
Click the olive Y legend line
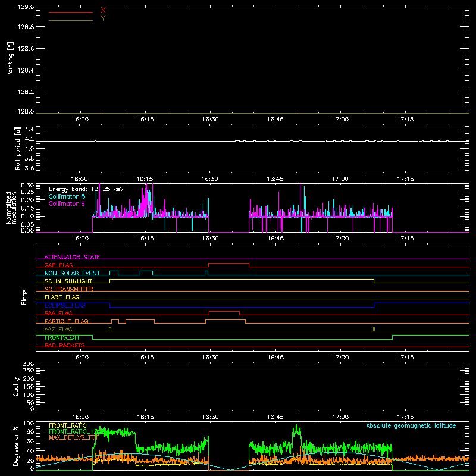coord(71,20)
